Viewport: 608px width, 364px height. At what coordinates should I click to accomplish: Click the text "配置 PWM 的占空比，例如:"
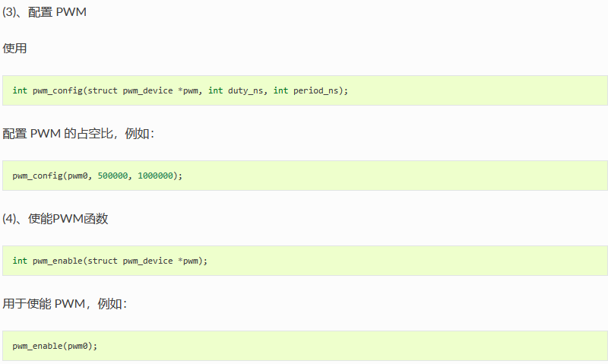point(78,134)
